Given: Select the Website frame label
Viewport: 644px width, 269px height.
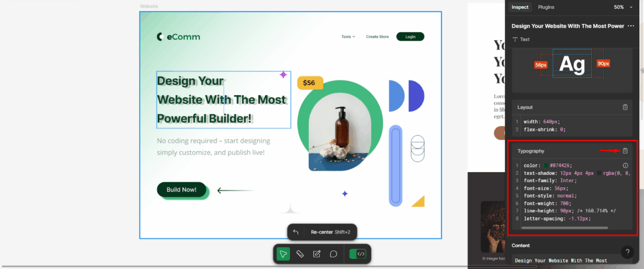Looking at the screenshot, I should [x=148, y=6].
